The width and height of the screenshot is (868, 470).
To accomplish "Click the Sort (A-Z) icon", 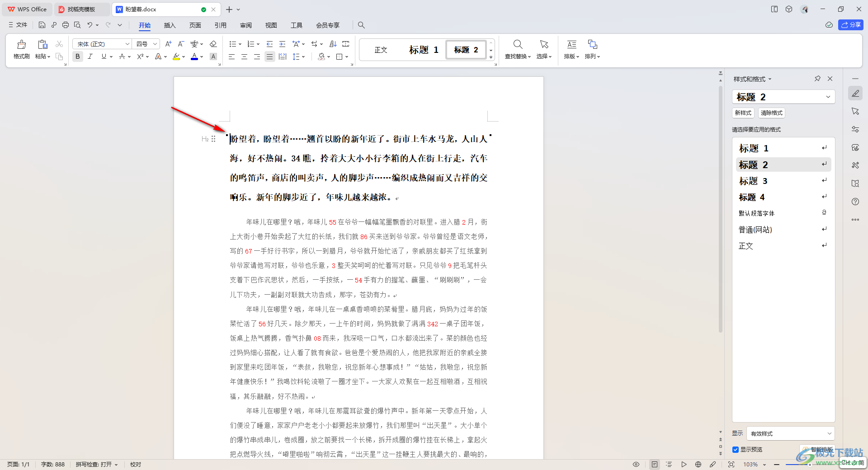I will 333,44.
